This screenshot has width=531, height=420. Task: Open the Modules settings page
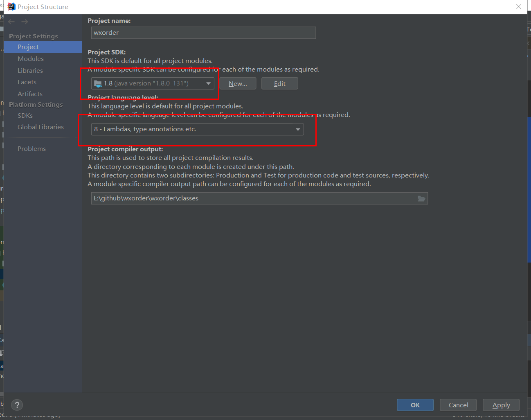tap(31, 59)
